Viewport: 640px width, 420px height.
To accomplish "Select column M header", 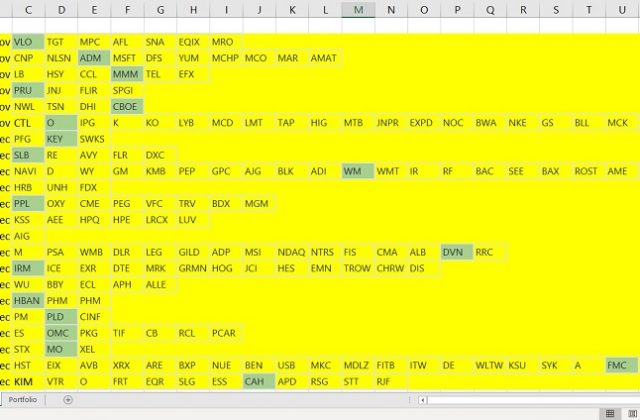I will pyautogui.click(x=358, y=10).
